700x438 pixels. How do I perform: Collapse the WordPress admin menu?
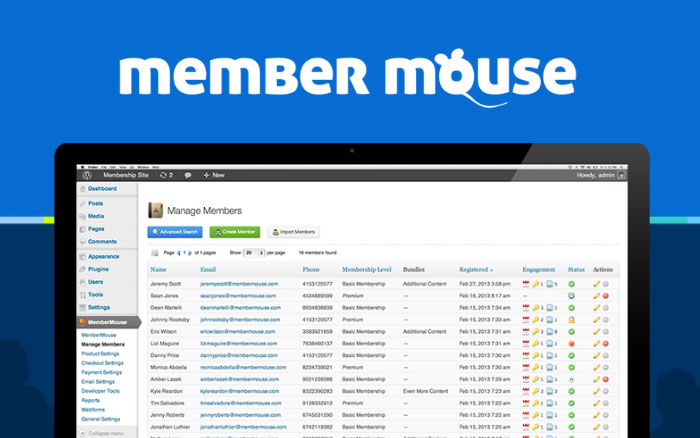(x=102, y=434)
